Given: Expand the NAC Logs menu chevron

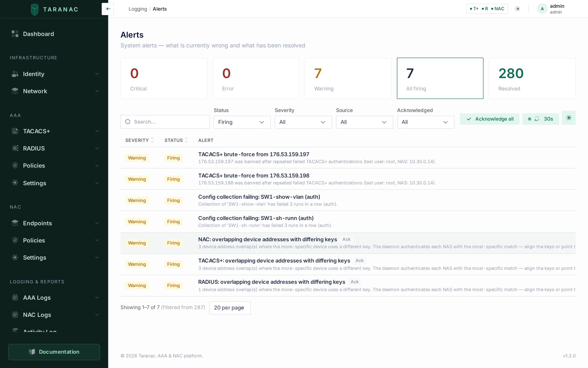Looking at the screenshot, I should point(97,315).
